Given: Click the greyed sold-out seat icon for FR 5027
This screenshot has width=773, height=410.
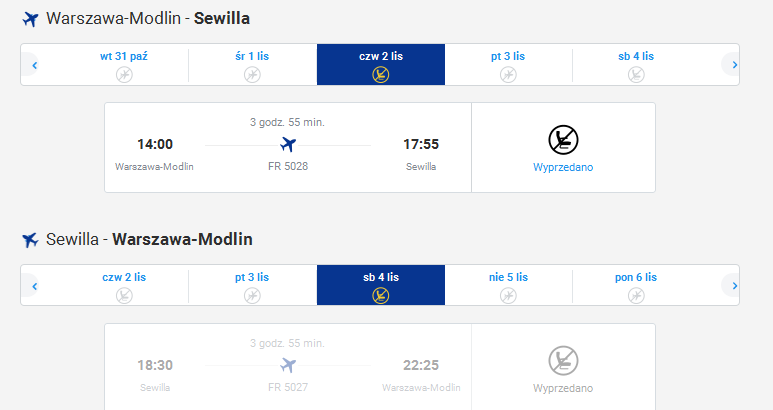Looking at the screenshot, I should [563, 361].
